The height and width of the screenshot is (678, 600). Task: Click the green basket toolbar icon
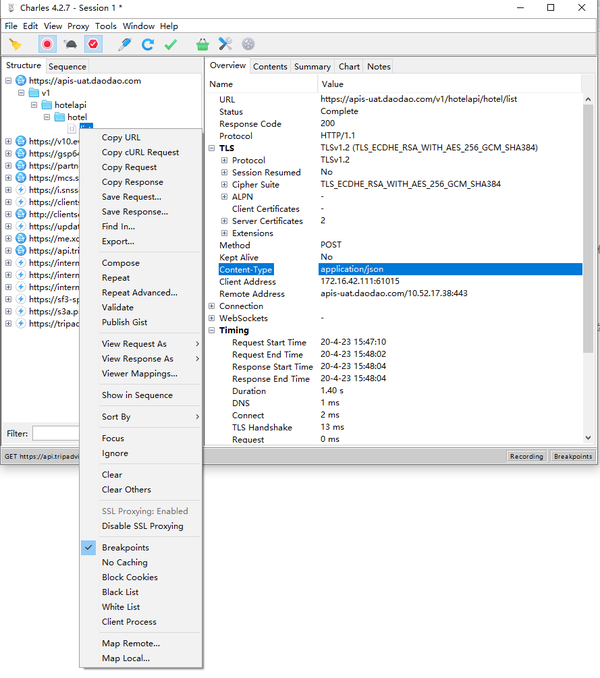click(202, 44)
